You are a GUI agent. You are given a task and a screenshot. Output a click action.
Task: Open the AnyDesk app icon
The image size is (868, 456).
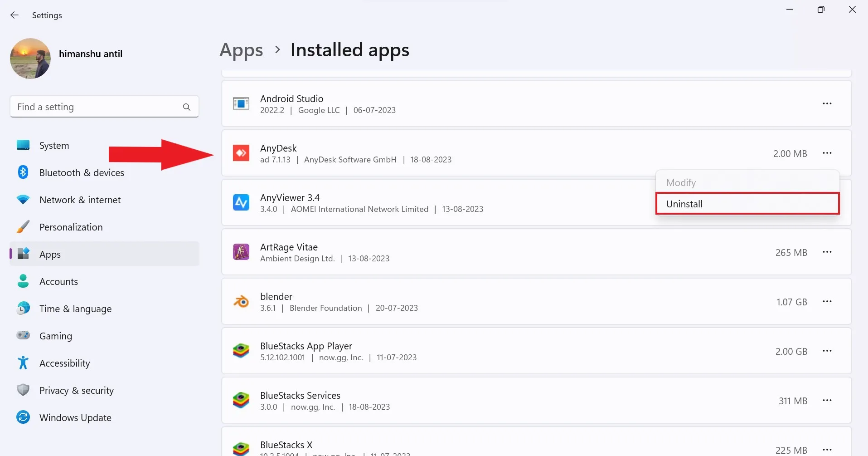(x=241, y=153)
